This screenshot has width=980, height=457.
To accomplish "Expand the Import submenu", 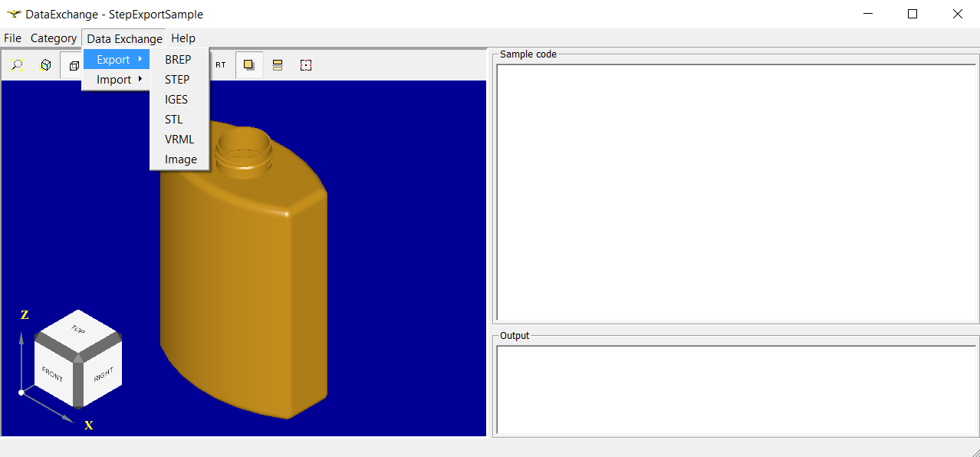I will pyautogui.click(x=117, y=80).
